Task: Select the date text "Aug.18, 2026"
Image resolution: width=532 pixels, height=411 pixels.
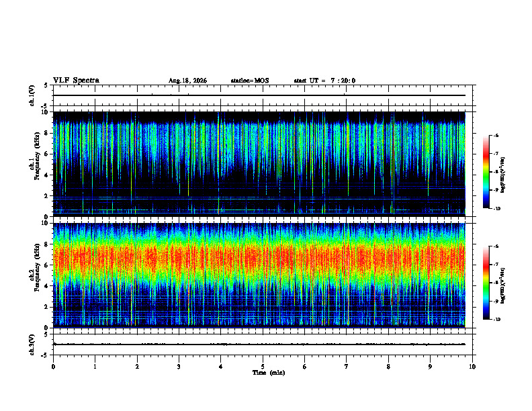Action: point(187,81)
